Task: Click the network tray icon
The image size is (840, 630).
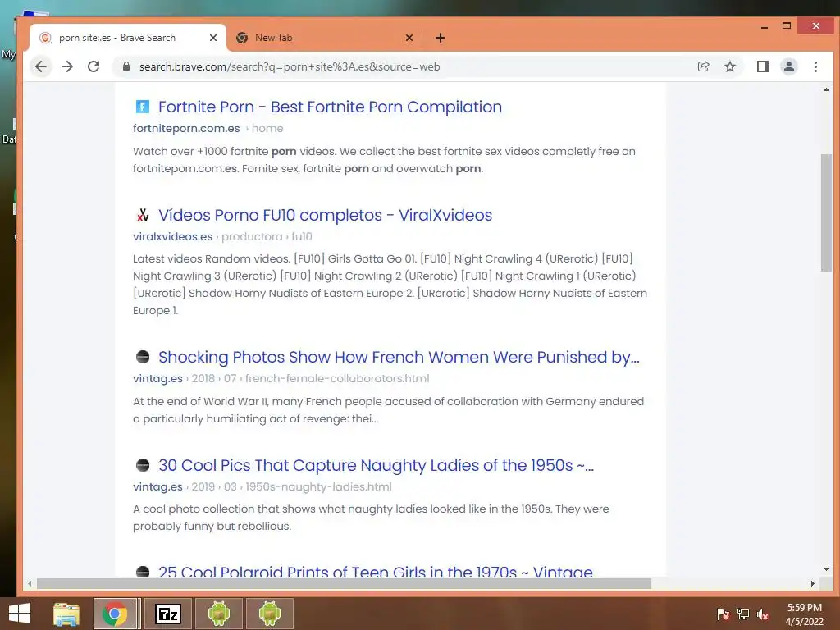Action: [x=743, y=614]
